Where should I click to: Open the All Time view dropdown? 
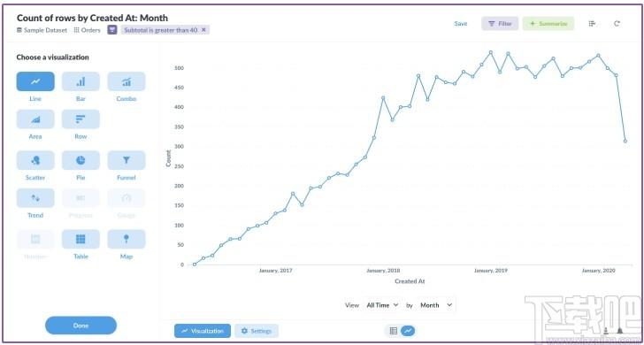coord(382,305)
